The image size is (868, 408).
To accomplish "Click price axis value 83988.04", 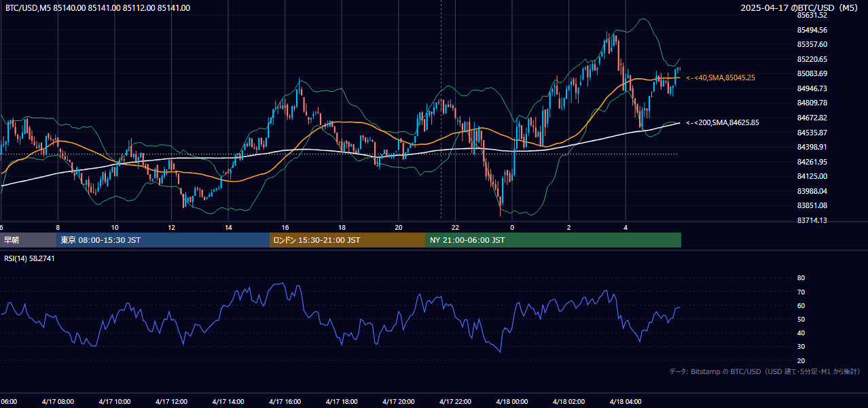I will coord(812,191).
